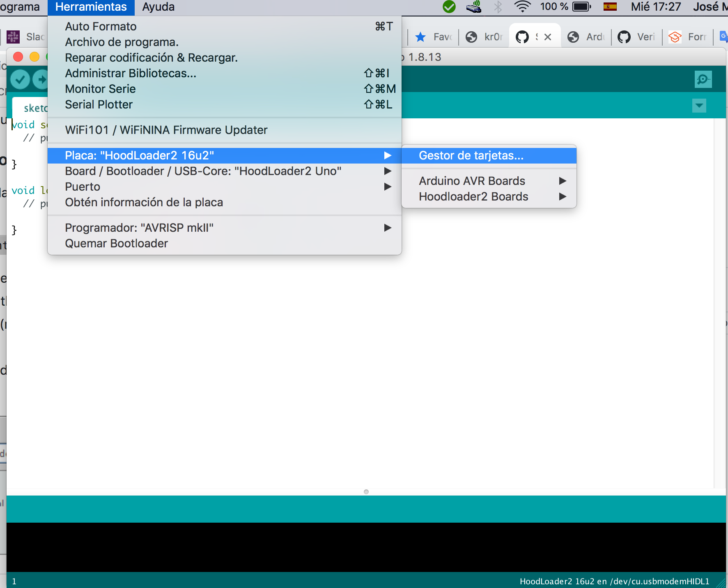
Task: Click the black console output area
Action: [x=366, y=547]
